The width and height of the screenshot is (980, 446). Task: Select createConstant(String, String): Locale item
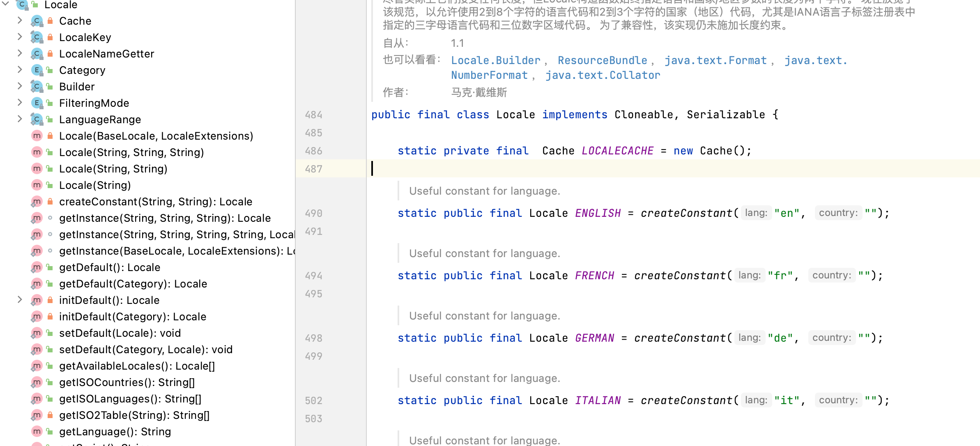155,202
